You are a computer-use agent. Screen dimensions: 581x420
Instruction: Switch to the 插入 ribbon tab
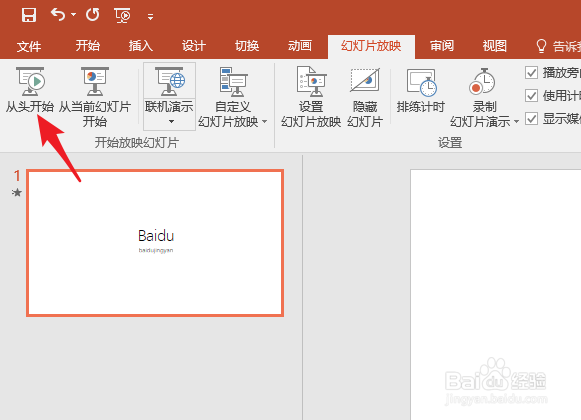click(141, 46)
